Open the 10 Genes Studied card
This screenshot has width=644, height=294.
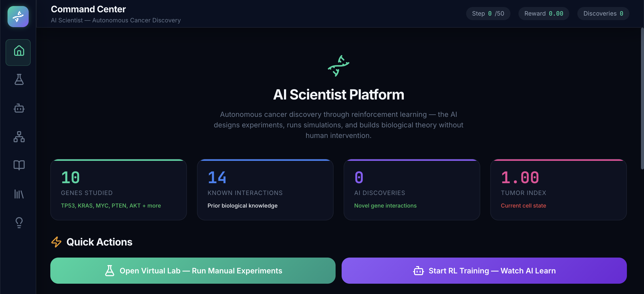tap(118, 190)
